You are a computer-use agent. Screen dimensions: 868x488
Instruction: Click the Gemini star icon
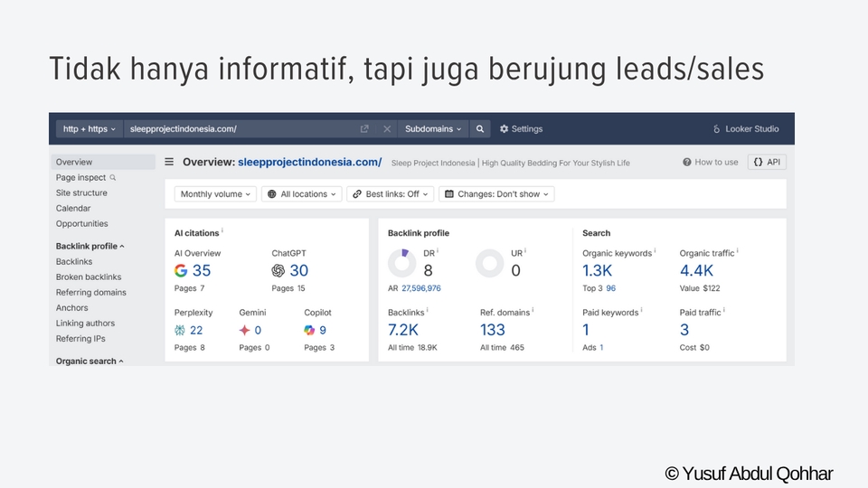click(x=245, y=331)
